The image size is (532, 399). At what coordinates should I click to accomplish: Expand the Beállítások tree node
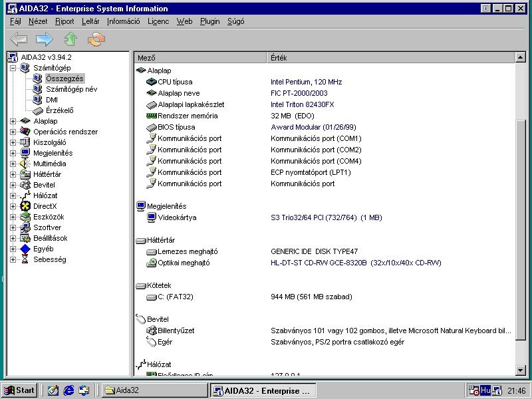point(13,238)
